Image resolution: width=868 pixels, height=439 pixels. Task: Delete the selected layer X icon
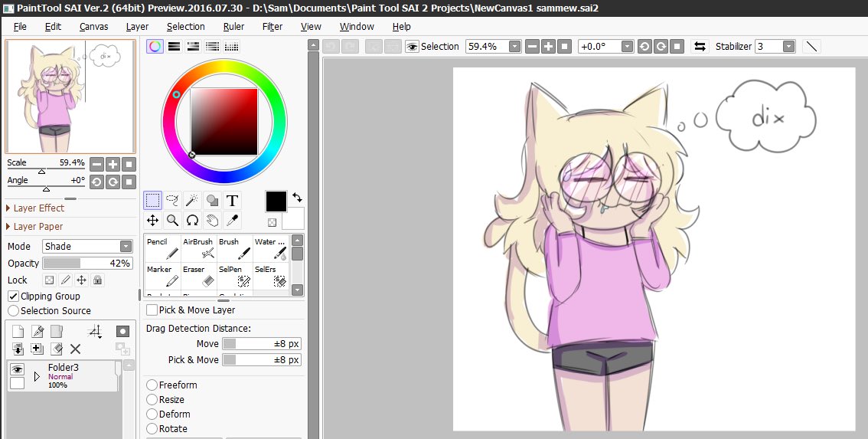[x=75, y=349]
